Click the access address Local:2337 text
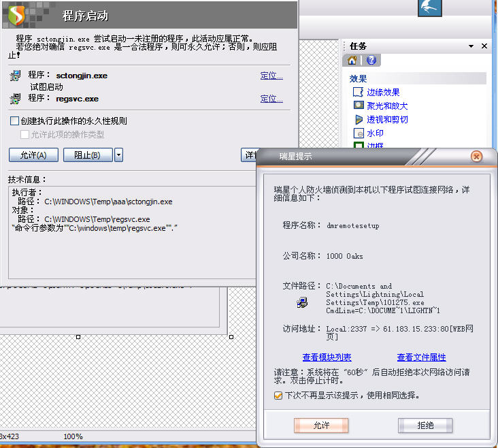 [x=399, y=332]
